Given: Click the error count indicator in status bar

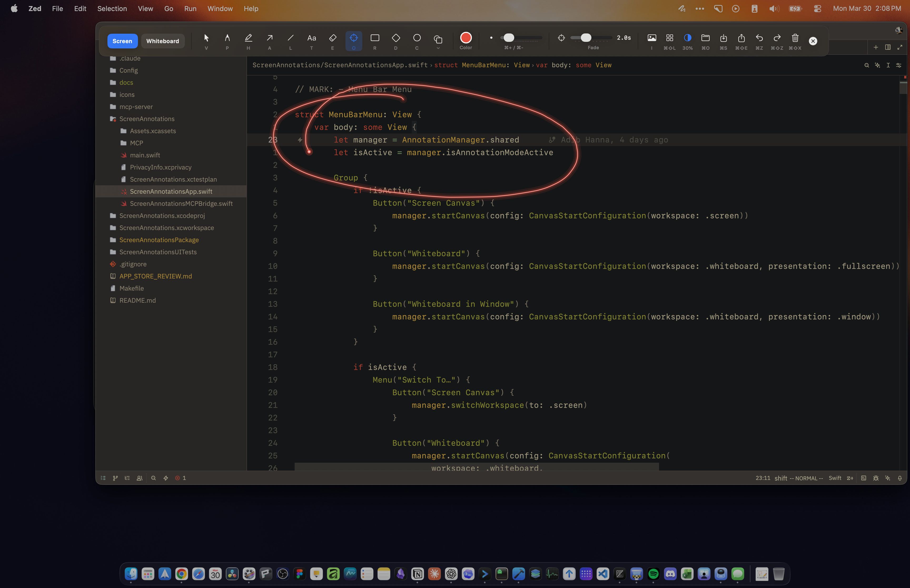Looking at the screenshot, I should pyautogui.click(x=180, y=478).
